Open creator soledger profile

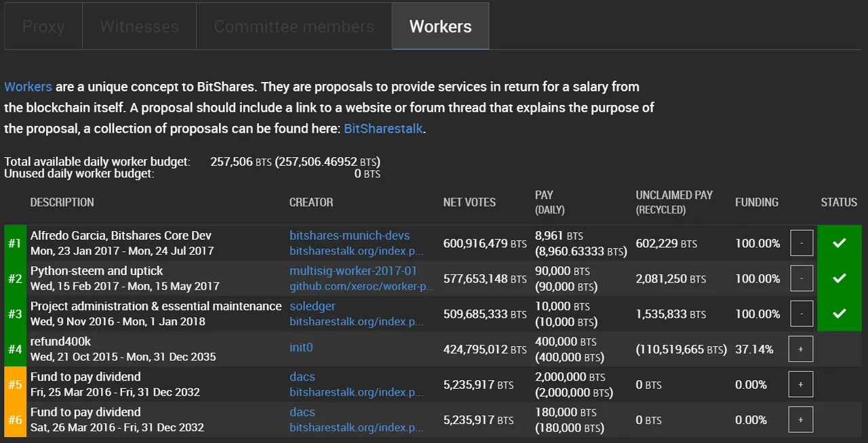pyautogui.click(x=313, y=306)
